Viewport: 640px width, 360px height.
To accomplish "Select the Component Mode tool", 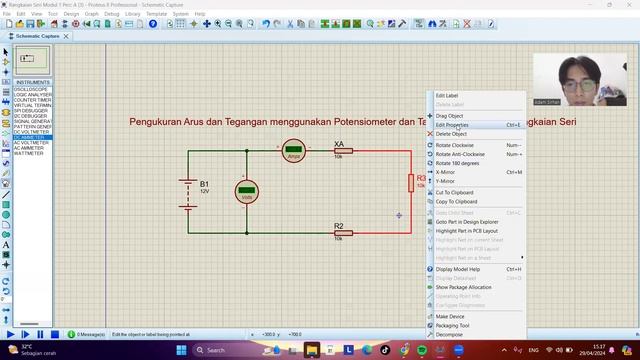I will click(6, 62).
